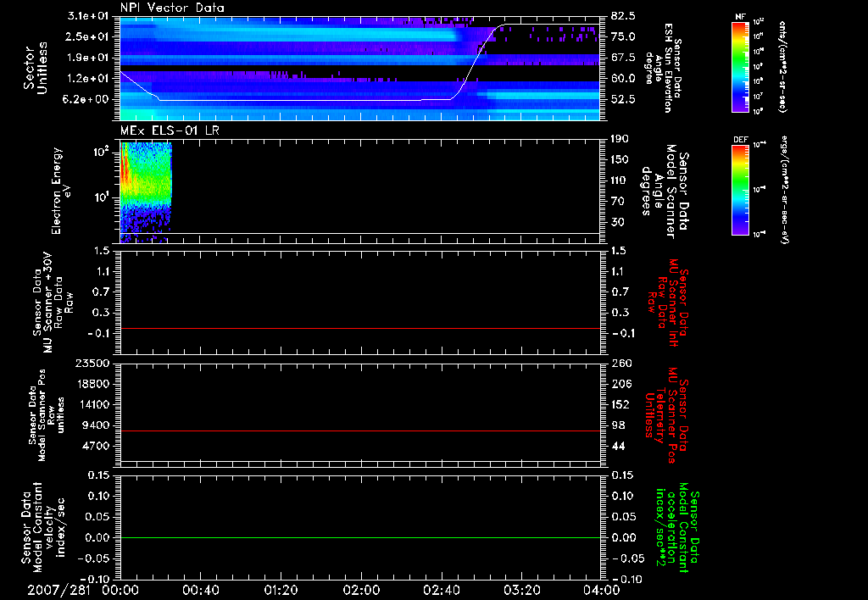
Task: Click the 23500 scanner position tick
Action: point(92,363)
